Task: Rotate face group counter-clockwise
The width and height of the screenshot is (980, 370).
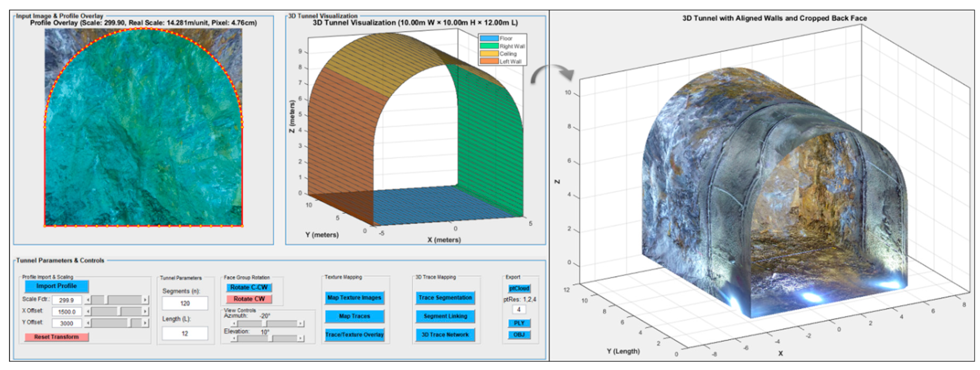Action: [x=249, y=288]
